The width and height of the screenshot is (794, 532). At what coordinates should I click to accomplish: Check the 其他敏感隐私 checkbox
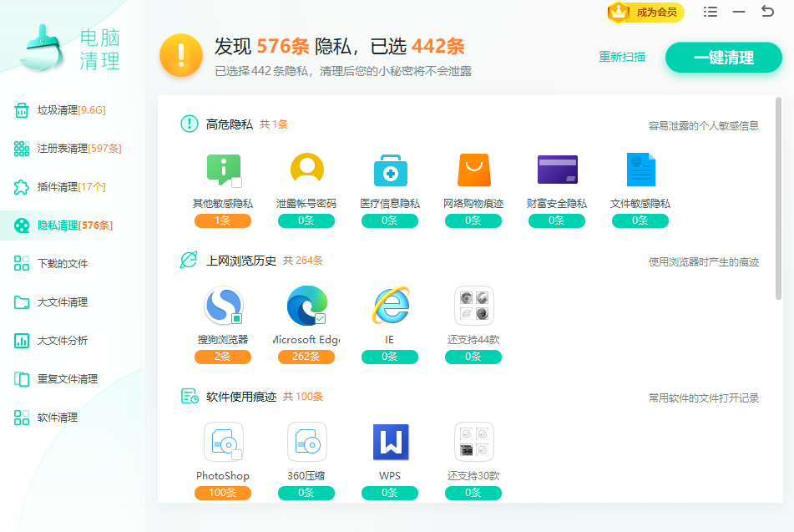click(237, 182)
